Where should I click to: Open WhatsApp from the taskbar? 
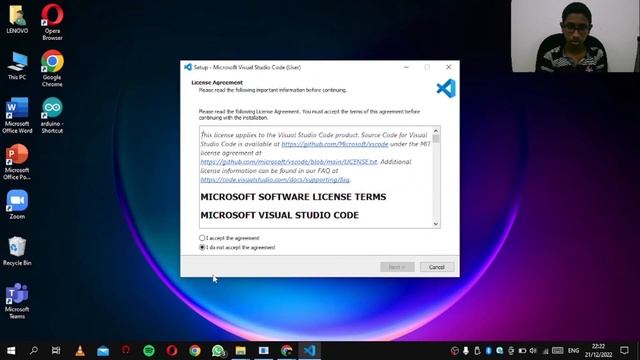click(218, 351)
